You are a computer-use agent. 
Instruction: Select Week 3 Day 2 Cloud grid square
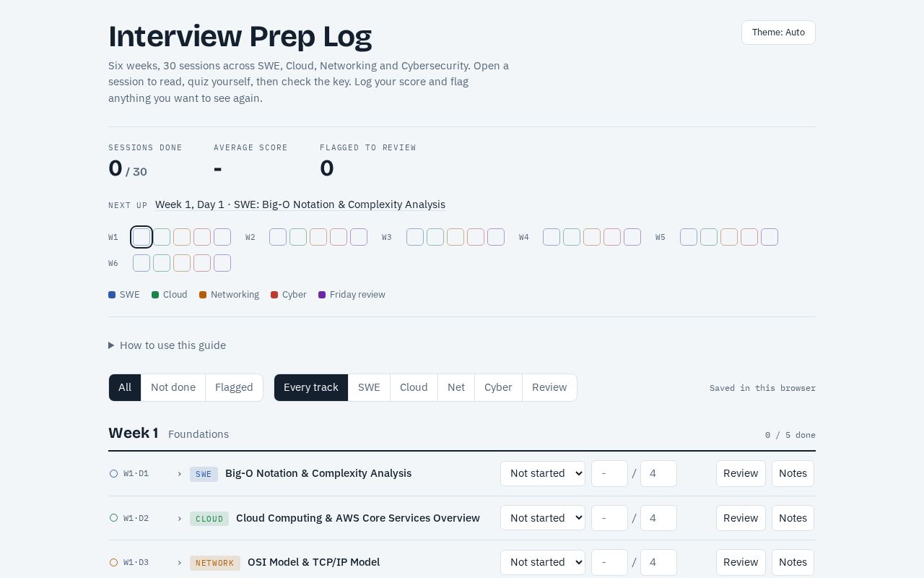point(435,237)
